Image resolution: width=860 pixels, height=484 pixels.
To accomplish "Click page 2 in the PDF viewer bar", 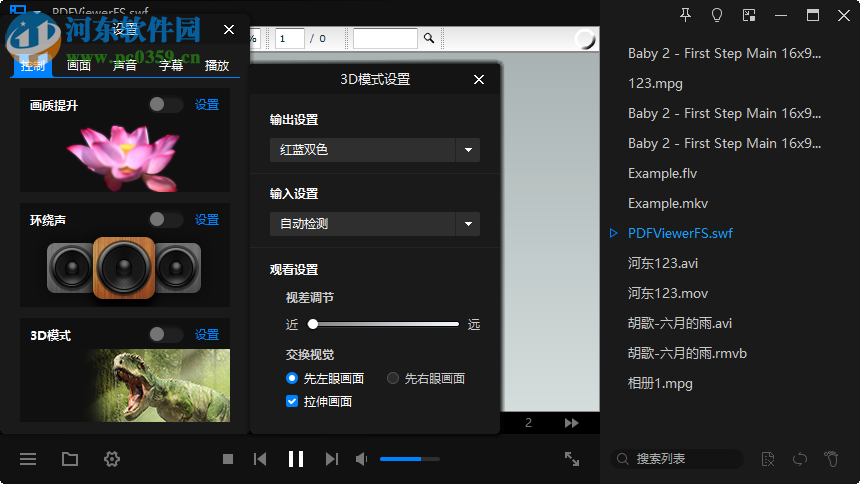I will [528, 423].
